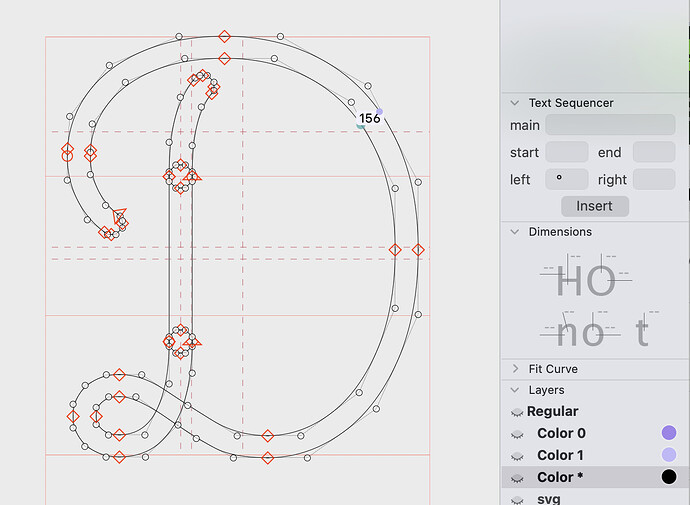Toggle visibility eye of Regular layer
Viewport: 690px width, 505px height.
517,412
